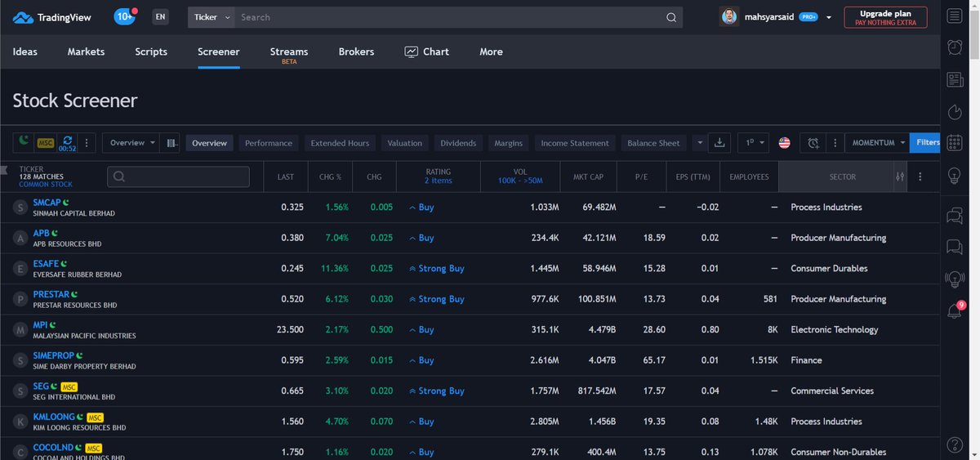Viewport: 980px width, 460px height.
Task: Open the Overview column set dropdown
Action: (x=131, y=143)
